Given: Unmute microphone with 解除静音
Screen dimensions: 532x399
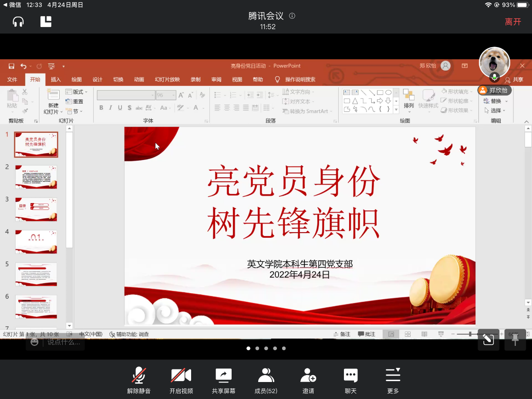Looking at the screenshot, I should point(139,380).
